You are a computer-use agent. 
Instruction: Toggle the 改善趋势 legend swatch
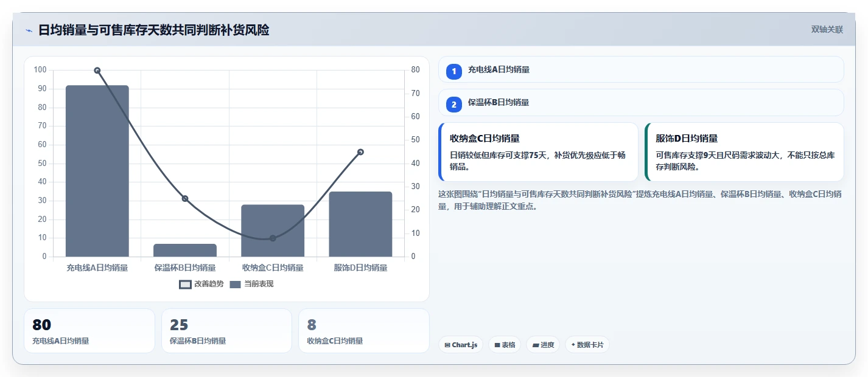coord(186,284)
